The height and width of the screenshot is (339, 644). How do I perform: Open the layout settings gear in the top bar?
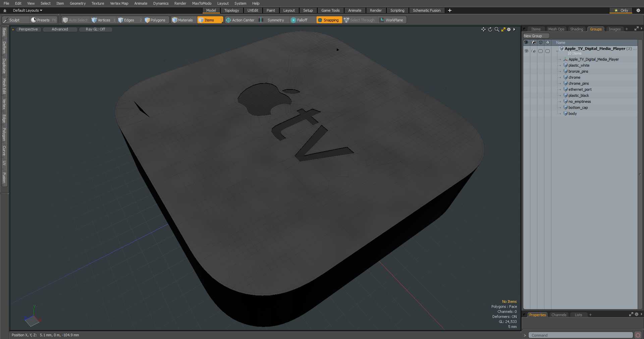tap(638, 10)
